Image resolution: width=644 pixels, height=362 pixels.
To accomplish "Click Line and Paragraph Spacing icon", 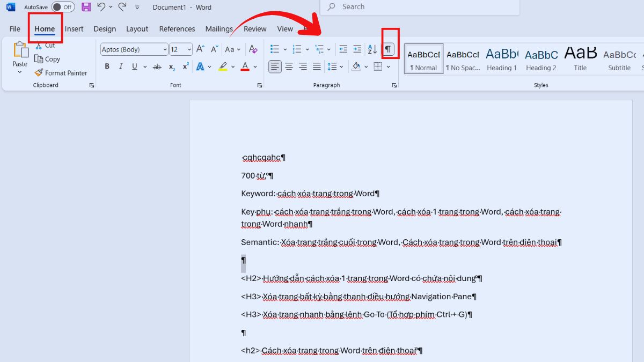I will click(332, 67).
